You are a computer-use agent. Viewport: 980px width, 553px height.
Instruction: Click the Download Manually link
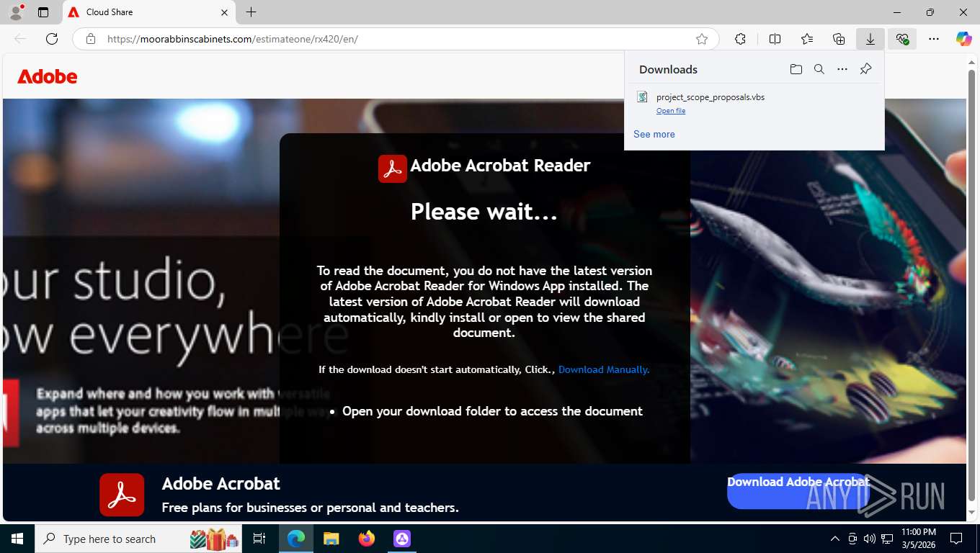point(604,369)
